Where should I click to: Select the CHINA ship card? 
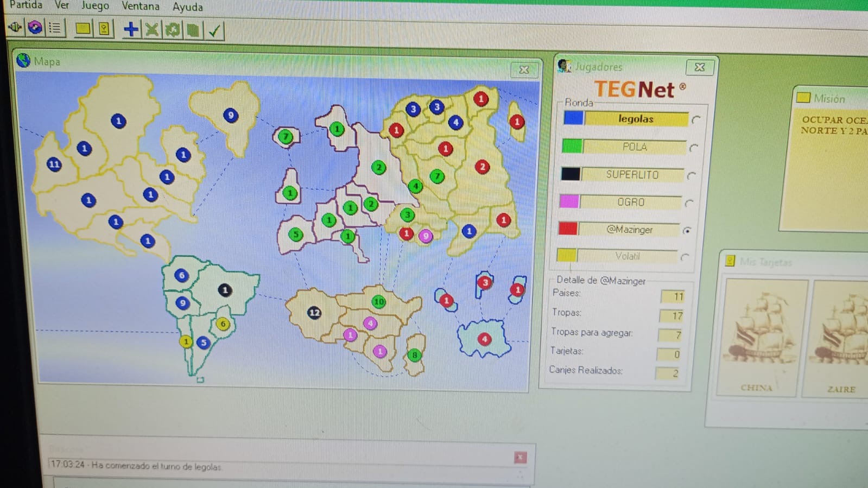761,337
